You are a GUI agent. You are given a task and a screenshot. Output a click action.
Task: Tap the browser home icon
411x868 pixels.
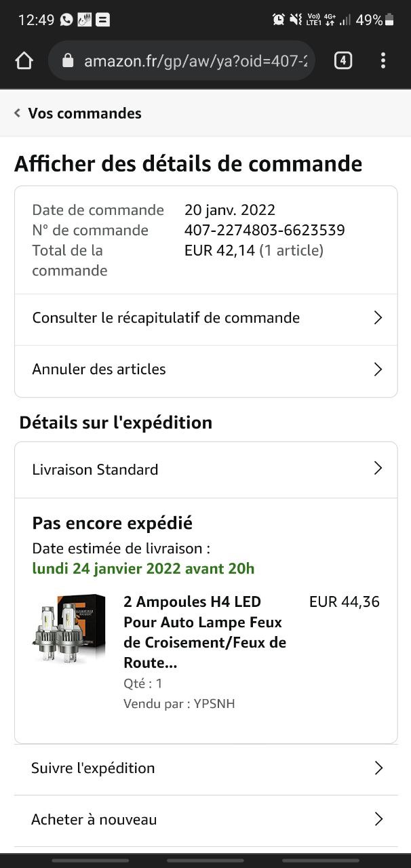24,61
